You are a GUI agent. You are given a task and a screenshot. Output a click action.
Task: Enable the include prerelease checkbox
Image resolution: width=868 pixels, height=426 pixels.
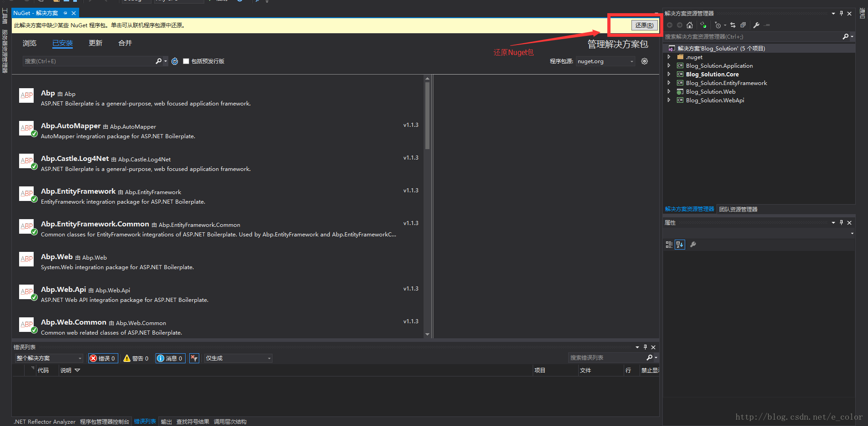186,61
